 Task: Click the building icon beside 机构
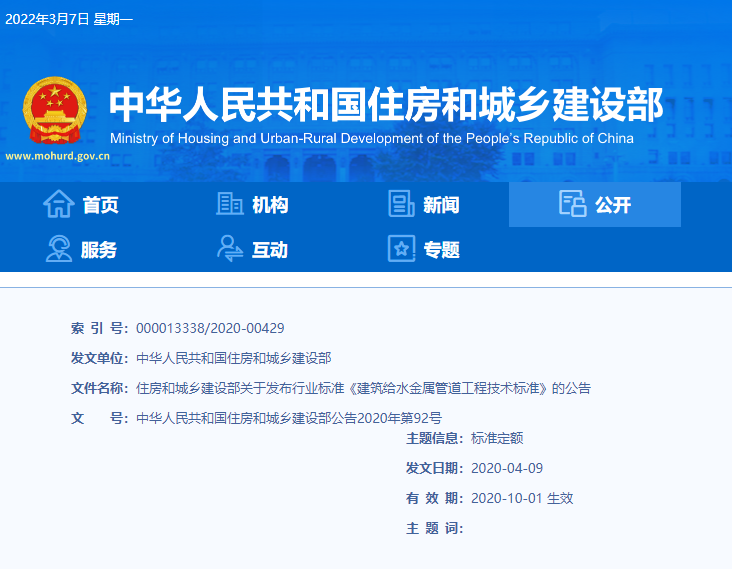coord(230,204)
